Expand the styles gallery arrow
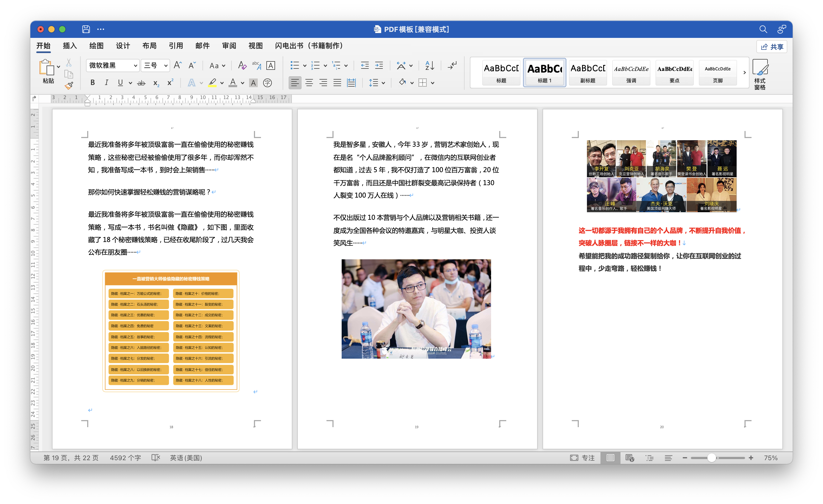The width and height of the screenshot is (823, 504). click(x=744, y=73)
